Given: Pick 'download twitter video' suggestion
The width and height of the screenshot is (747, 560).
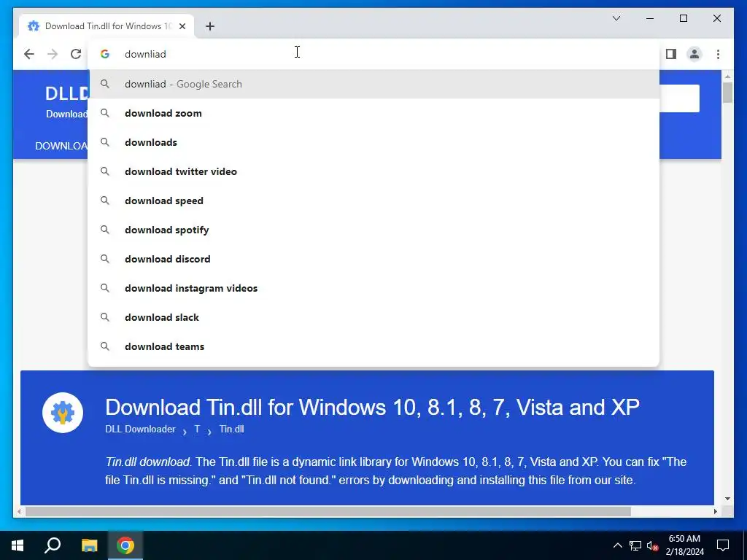Looking at the screenshot, I should coord(374,171).
